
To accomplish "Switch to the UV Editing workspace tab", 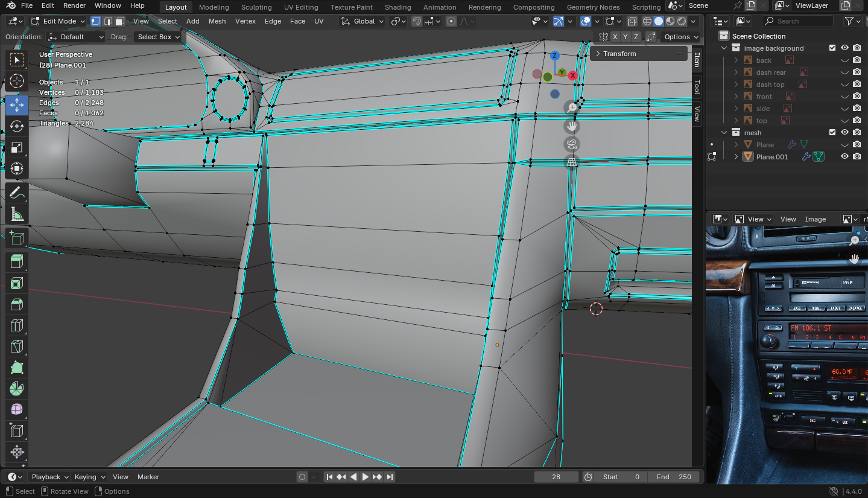I will pos(300,7).
